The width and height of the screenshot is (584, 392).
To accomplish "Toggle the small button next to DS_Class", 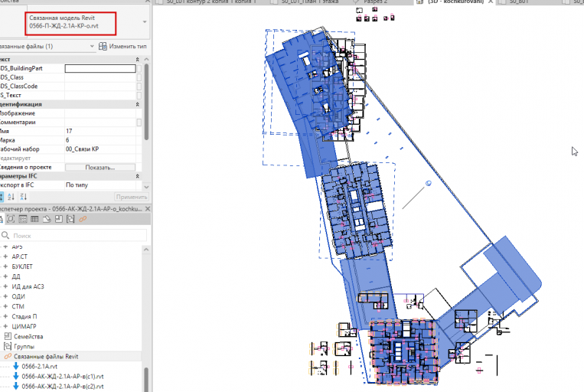I will click(139, 77).
